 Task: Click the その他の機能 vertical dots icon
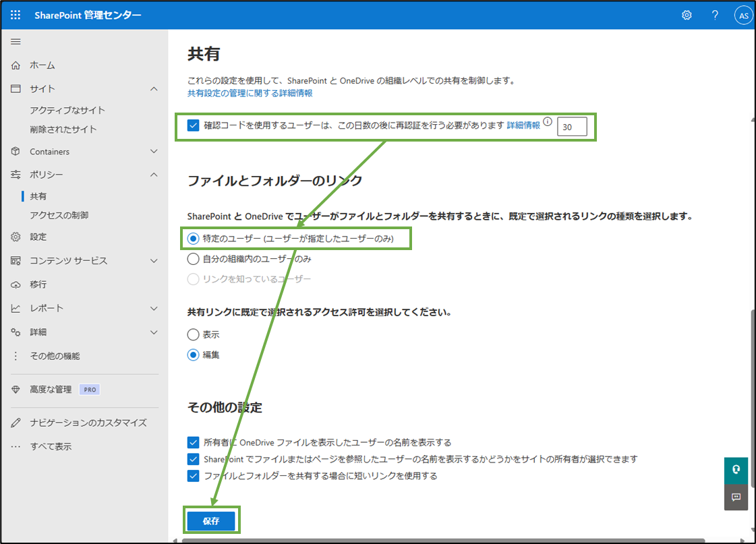(16, 356)
